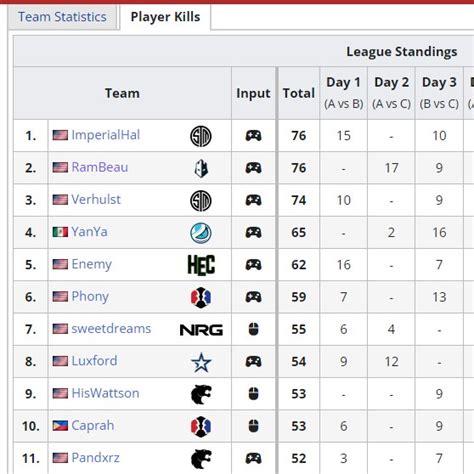The height and width of the screenshot is (474, 474).
Task: Click the Luminosity logo beside YanYa
Action: click(201, 233)
